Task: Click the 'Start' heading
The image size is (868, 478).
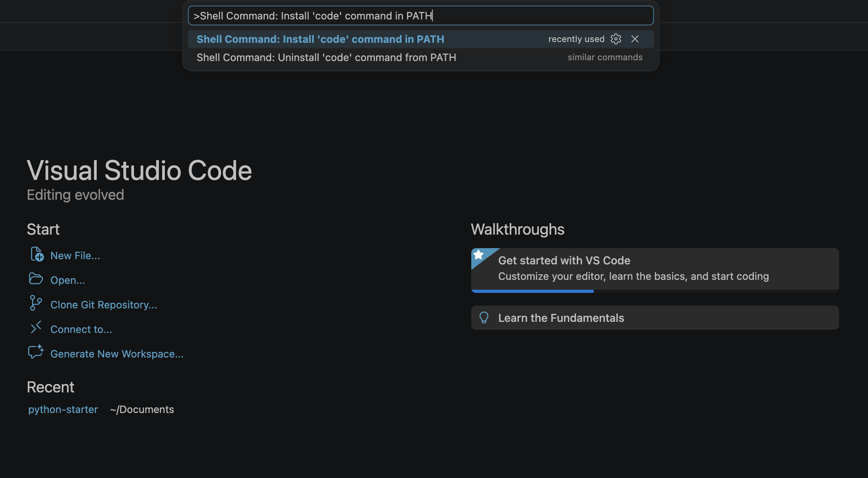Action: (x=43, y=229)
